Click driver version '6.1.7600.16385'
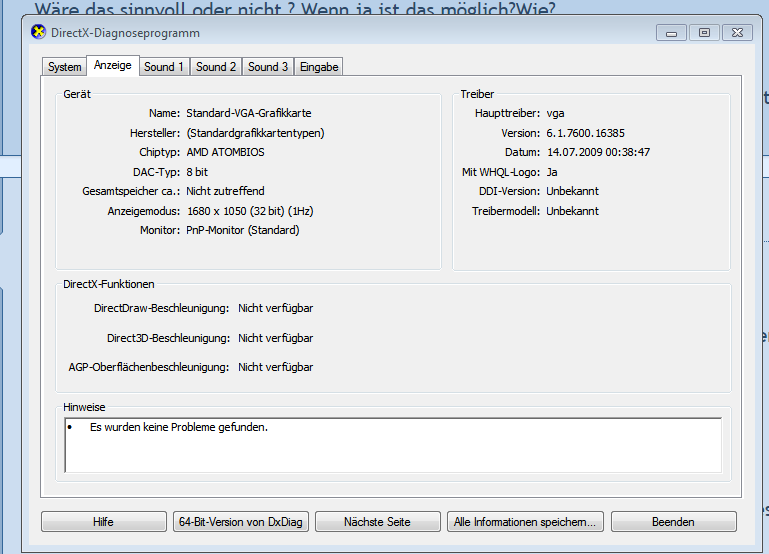The width and height of the screenshot is (769, 554). point(586,133)
